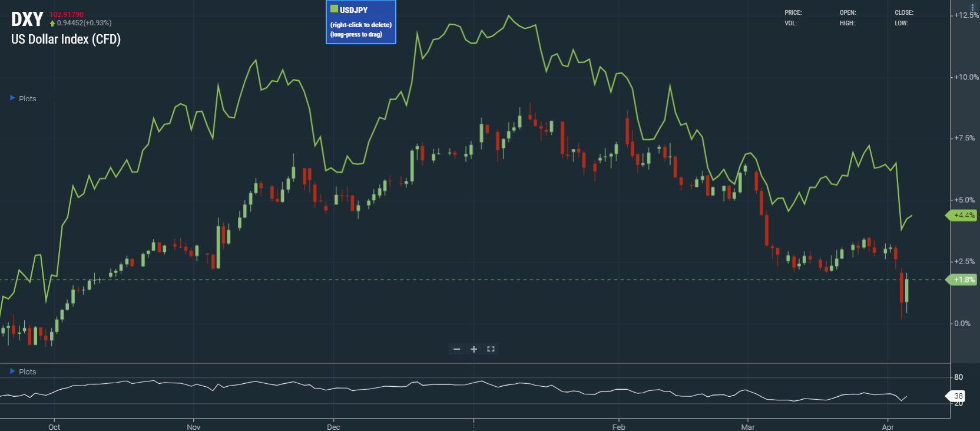Viewport: 980px width, 431px height.
Task: Click the USDJPY legend label
Action: pyautogui.click(x=353, y=10)
